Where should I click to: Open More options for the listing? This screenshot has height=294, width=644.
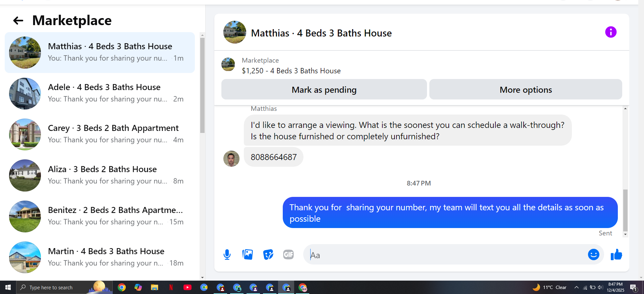(x=526, y=89)
